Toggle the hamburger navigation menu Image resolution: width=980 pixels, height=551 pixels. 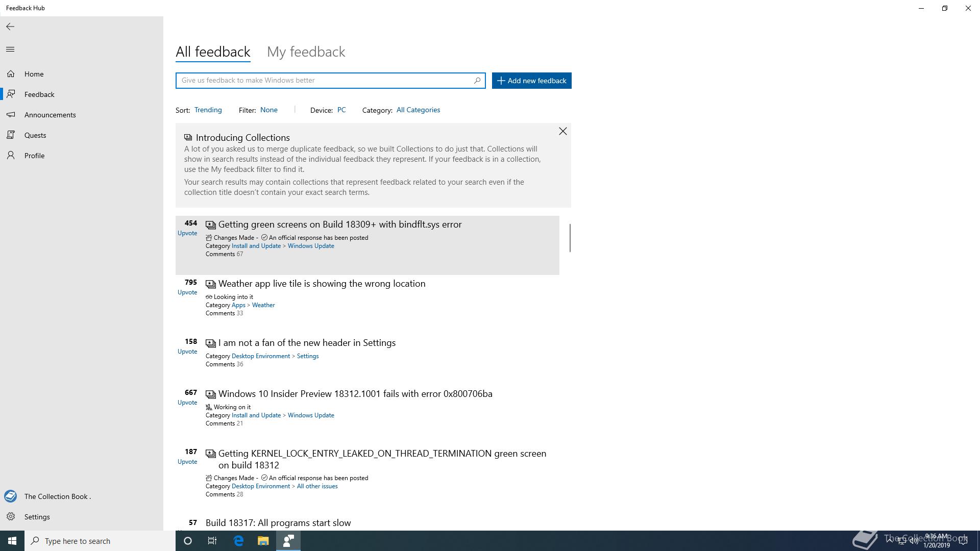10,49
